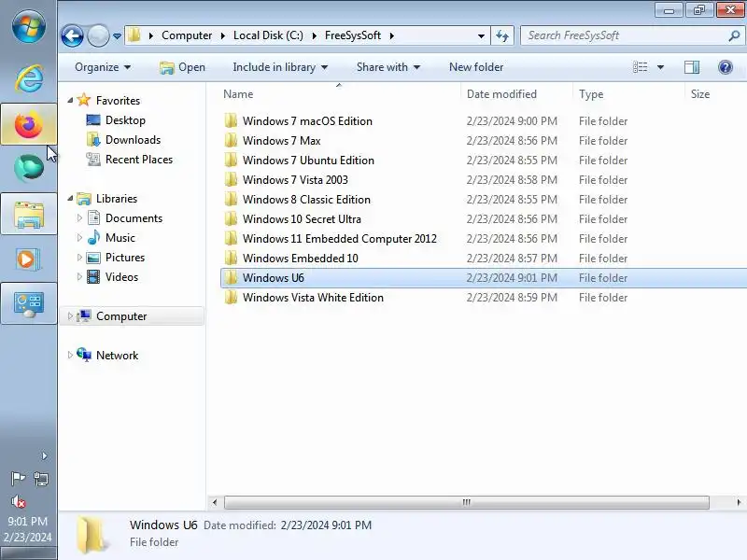Image resolution: width=747 pixels, height=560 pixels.
Task: Select Windows 10 Secret Ultra folder
Action: (302, 219)
